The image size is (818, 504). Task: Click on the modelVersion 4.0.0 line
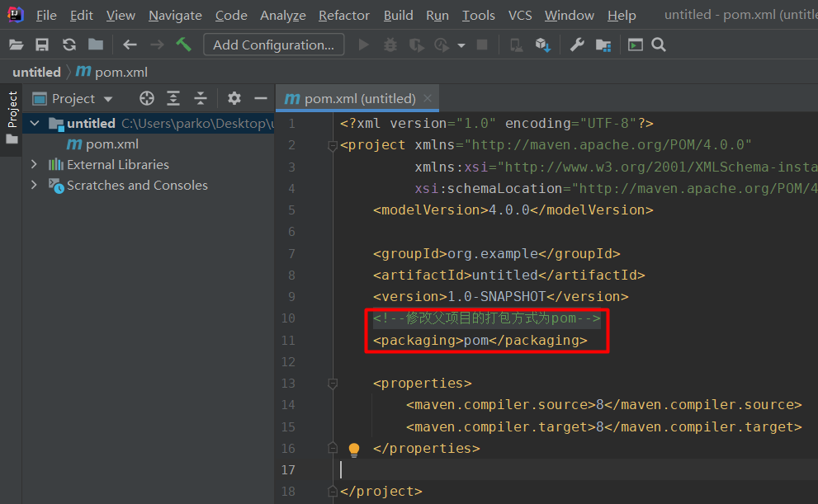click(x=513, y=210)
